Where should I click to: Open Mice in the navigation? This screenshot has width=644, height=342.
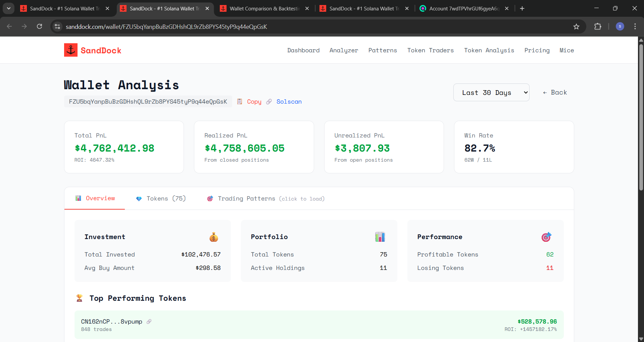(x=567, y=50)
